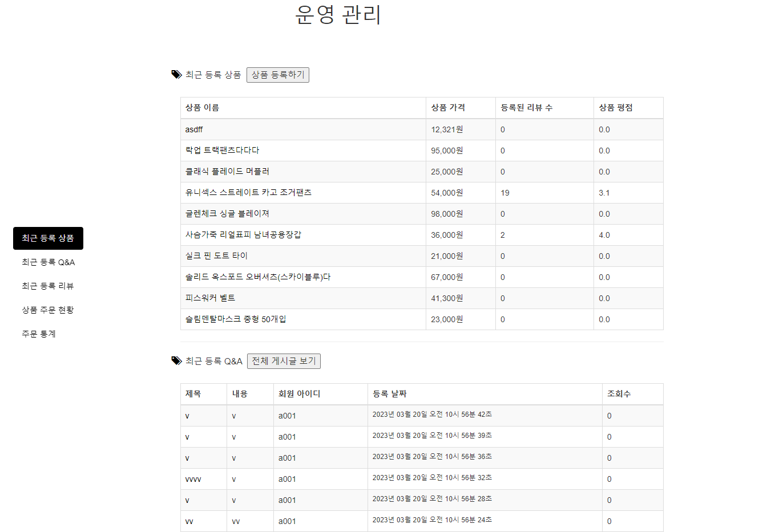Click member ID a001 in the first Q&A row

[x=286, y=416]
